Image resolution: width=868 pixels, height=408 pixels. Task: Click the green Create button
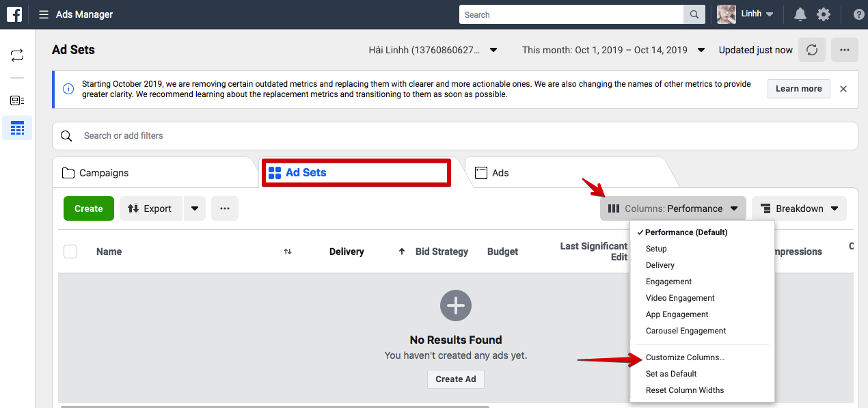click(x=88, y=208)
